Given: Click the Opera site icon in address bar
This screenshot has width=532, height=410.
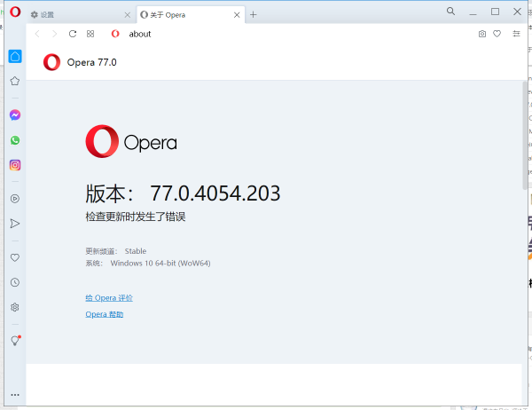Looking at the screenshot, I should pyautogui.click(x=115, y=34).
